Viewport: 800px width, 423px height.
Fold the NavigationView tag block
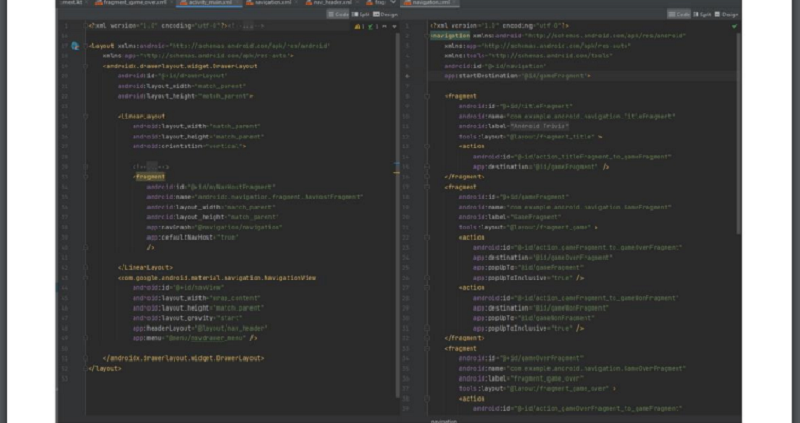point(86,278)
